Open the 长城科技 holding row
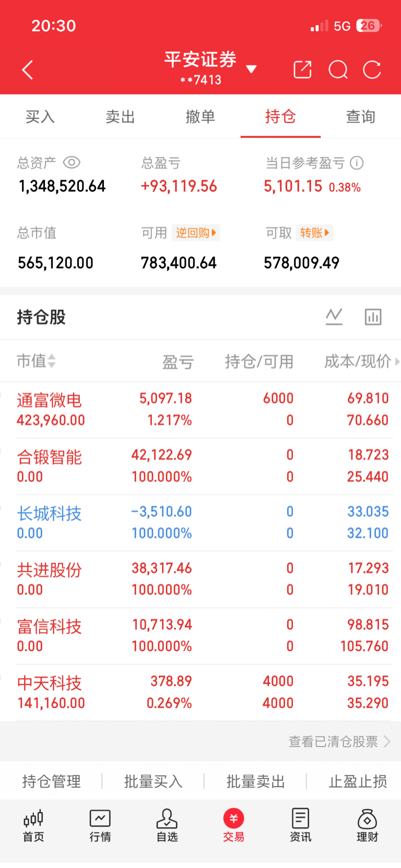Image resolution: width=401 pixels, height=868 pixels. [200, 522]
